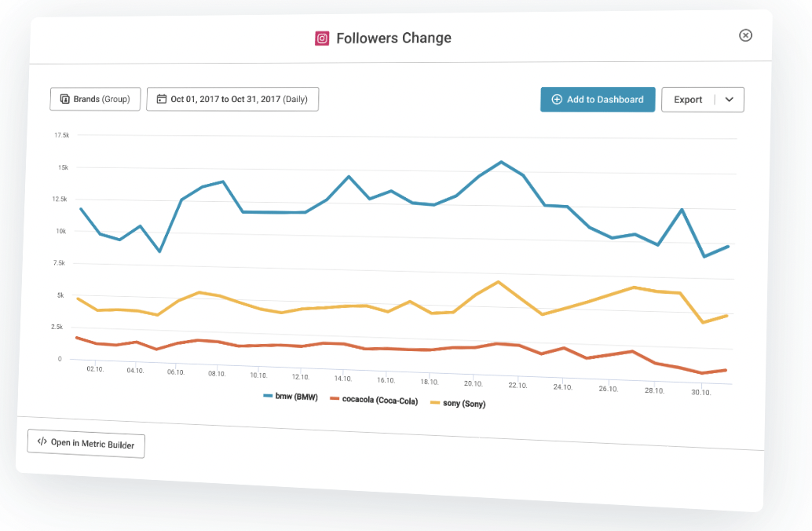Open the Brands (Group) selector
The width and height of the screenshot is (812, 531).
coord(95,99)
